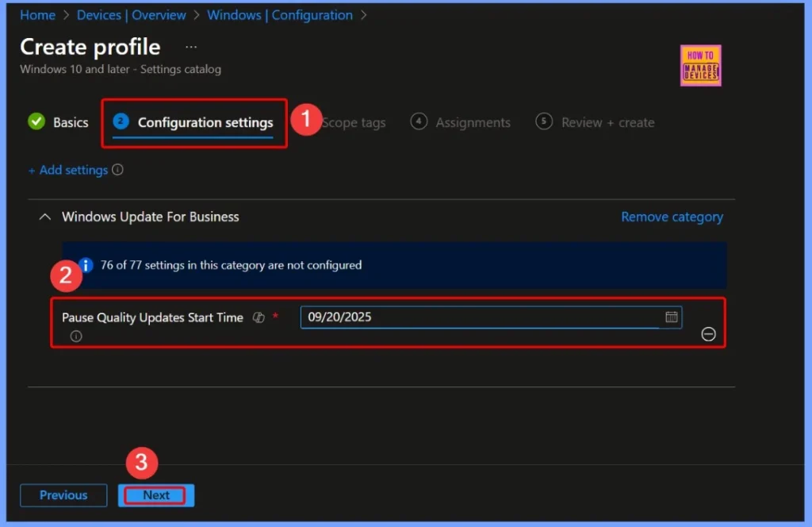Click the info icon in the settings banner
The height and width of the screenshot is (527, 812).
pos(86,265)
